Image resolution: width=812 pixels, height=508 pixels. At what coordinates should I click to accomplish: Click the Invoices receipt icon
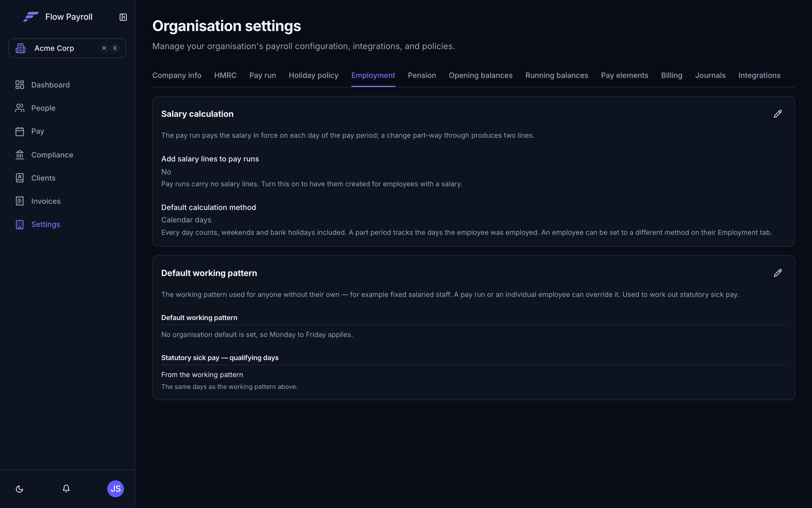(20, 201)
